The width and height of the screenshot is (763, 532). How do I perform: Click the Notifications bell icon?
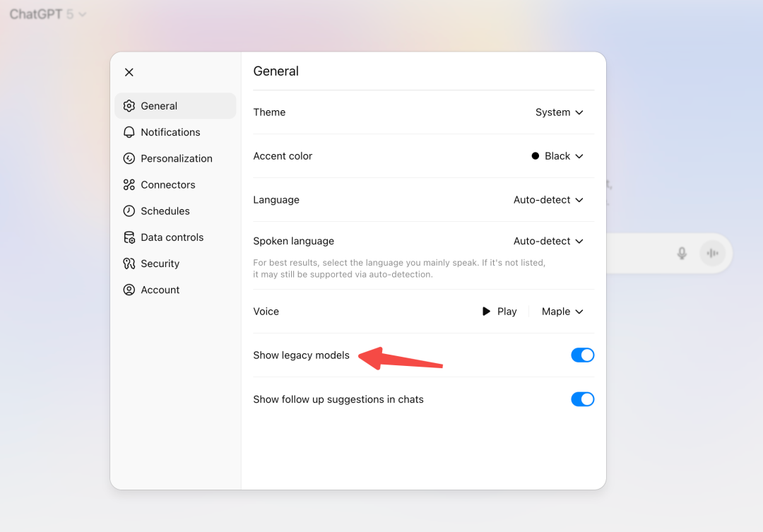tap(129, 132)
